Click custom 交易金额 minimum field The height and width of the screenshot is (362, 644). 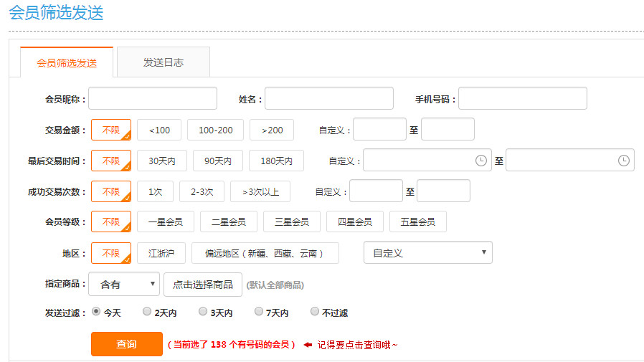(379, 129)
